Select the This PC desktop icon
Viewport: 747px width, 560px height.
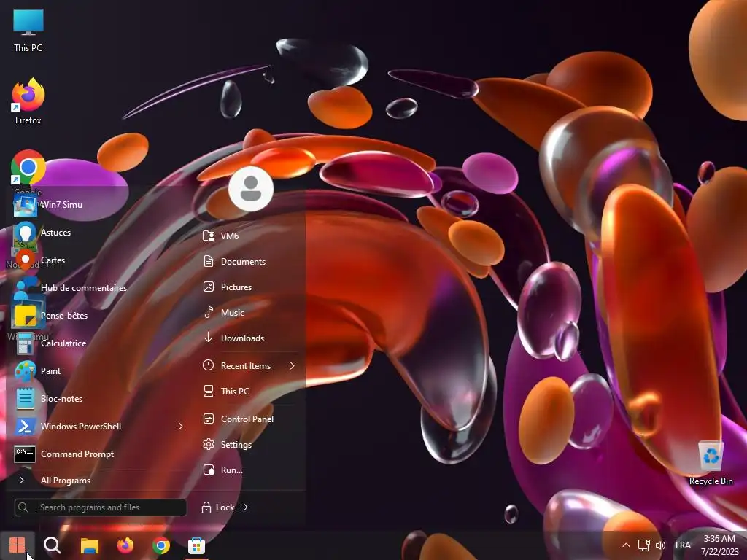coord(28,30)
